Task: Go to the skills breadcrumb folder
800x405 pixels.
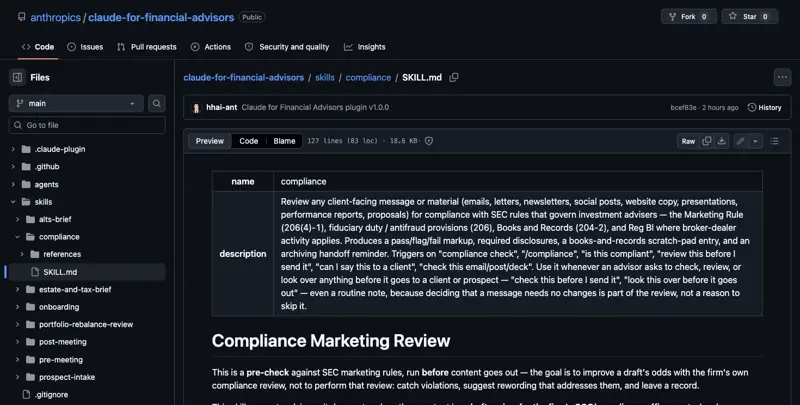Action: [x=325, y=78]
